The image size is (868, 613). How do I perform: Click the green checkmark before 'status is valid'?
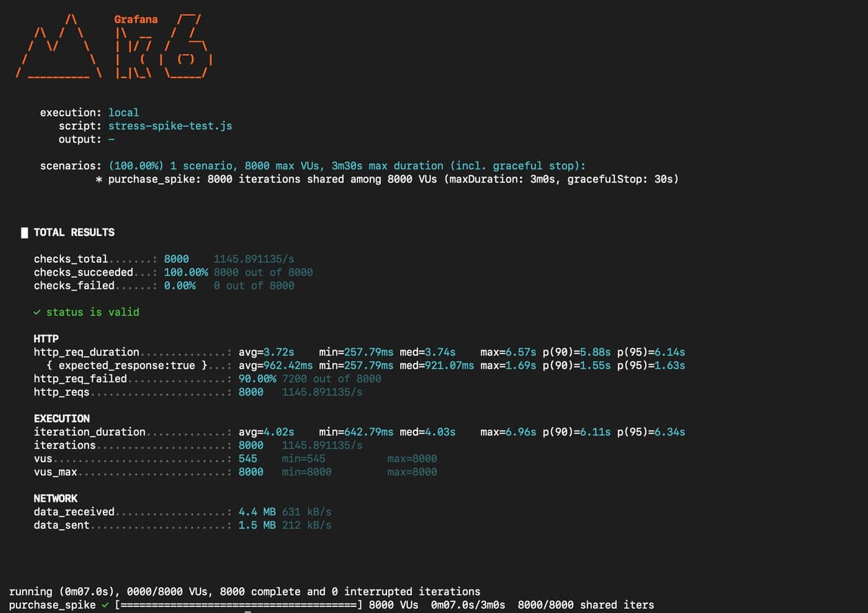click(x=37, y=312)
